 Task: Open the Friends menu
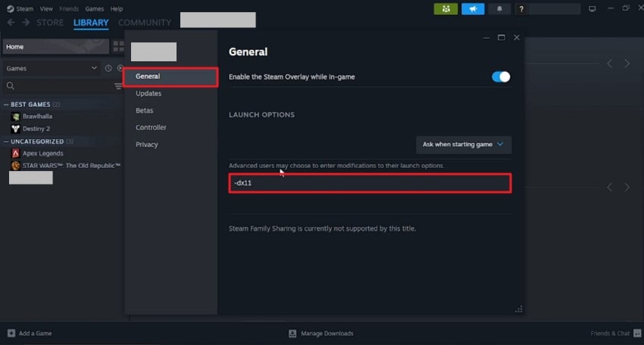coord(69,8)
